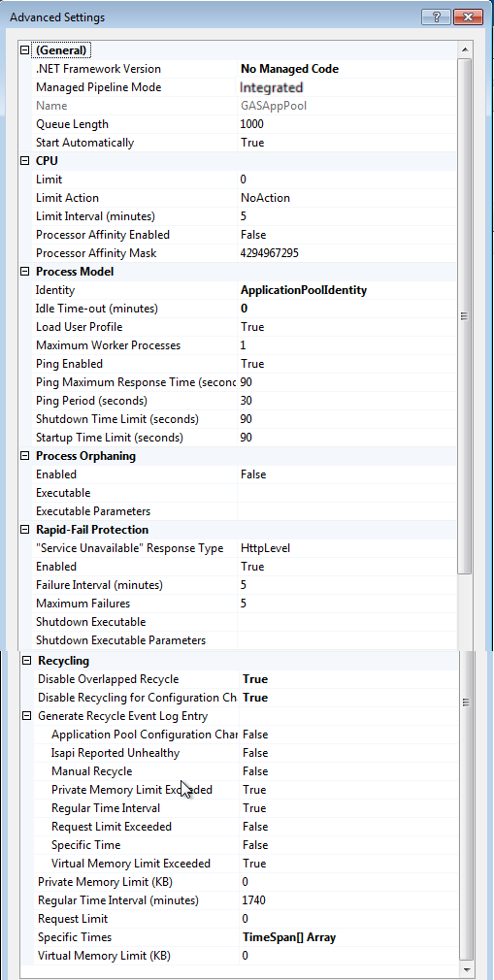Click Regular Time Interval value 1740
494x980 pixels.
point(254,900)
